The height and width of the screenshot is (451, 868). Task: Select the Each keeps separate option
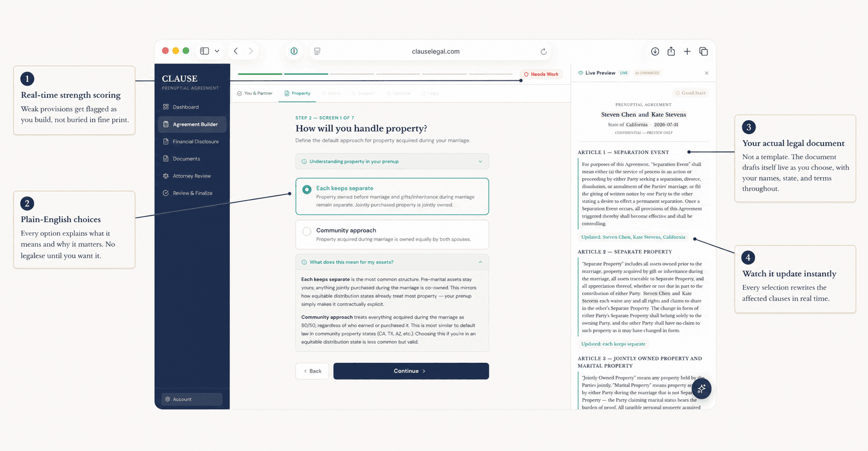click(x=392, y=196)
